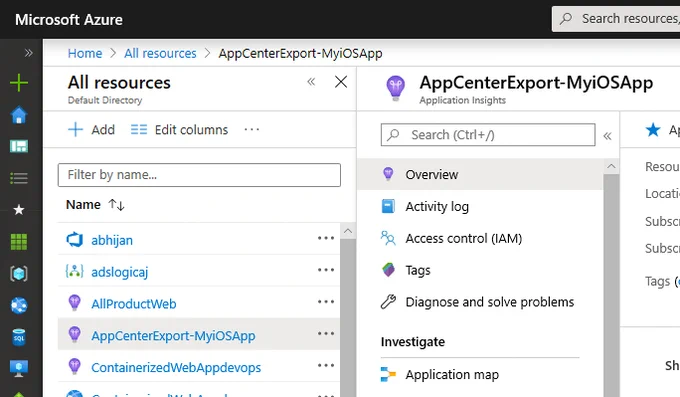The height and width of the screenshot is (397, 680).
Task: Close the All resources panel
Action: click(x=341, y=82)
